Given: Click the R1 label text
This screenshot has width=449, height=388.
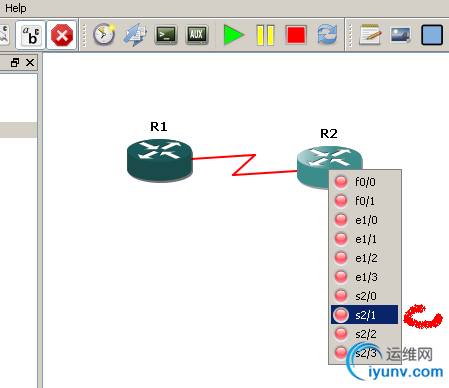Looking at the screenshot, I should click(x=159, y=126).
